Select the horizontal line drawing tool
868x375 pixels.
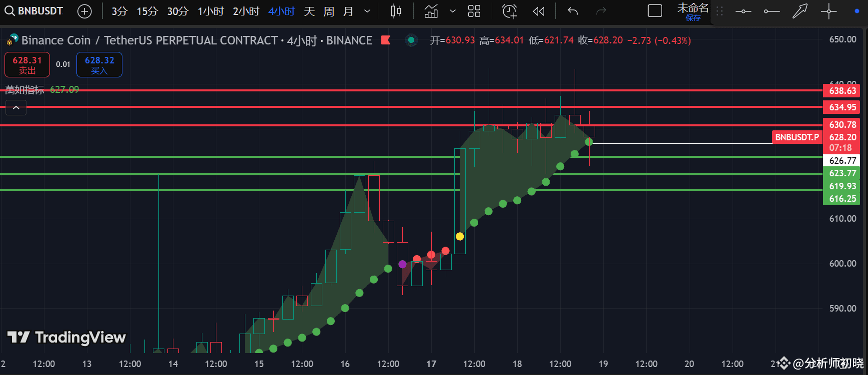[x=743, y=11]
